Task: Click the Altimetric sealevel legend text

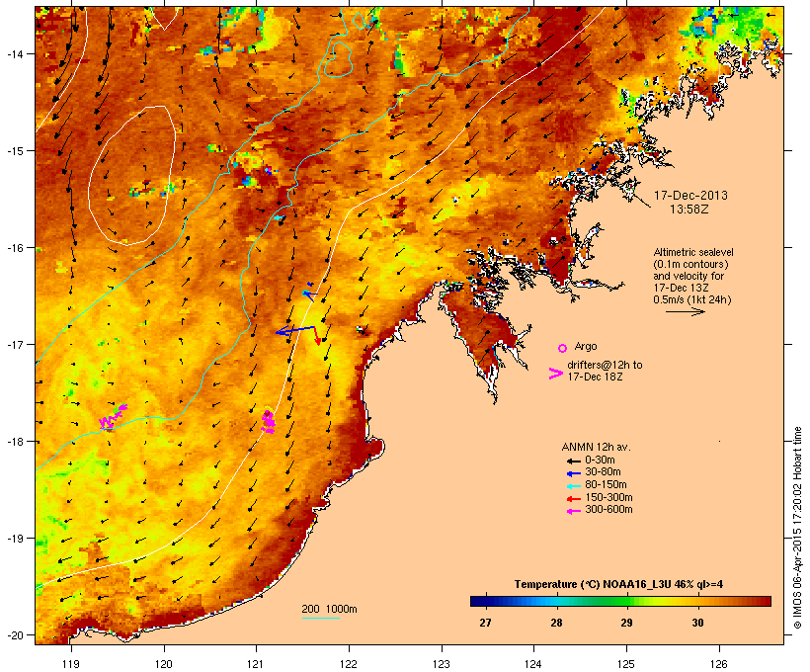Action: (x=693, y=252)
